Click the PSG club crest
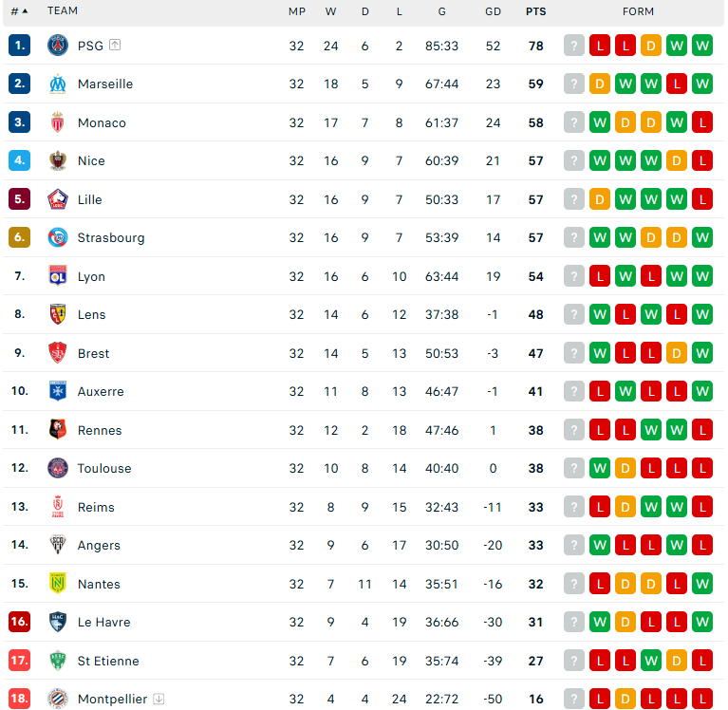The height and width of the screenshot is (710, 728). point(58,46)
